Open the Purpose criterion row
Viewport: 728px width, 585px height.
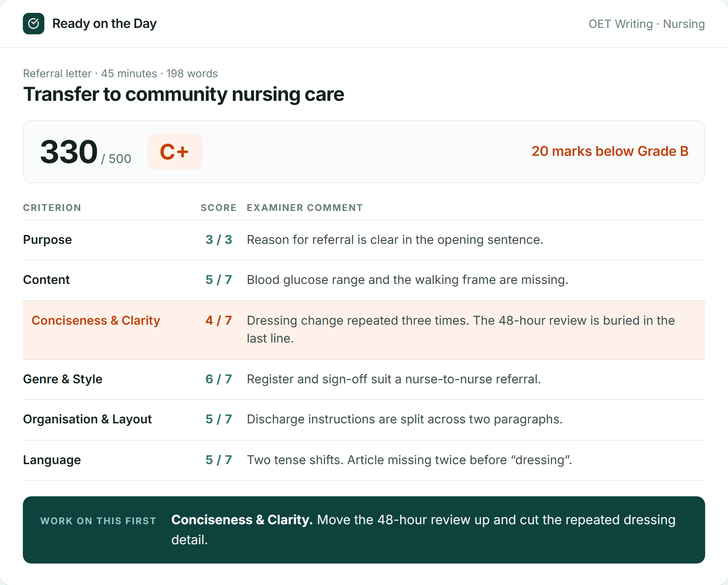click(x=364, y=240)
